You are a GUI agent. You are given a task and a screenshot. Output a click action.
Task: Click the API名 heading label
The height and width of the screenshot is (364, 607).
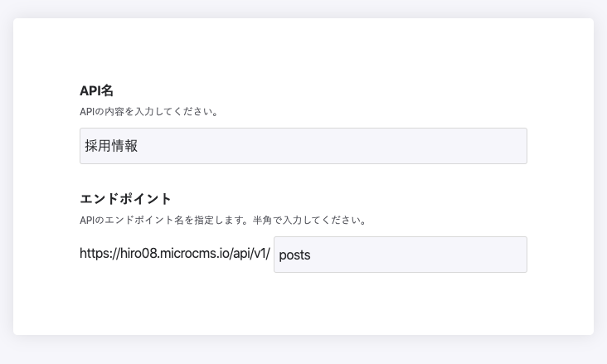tap(96, 90)
